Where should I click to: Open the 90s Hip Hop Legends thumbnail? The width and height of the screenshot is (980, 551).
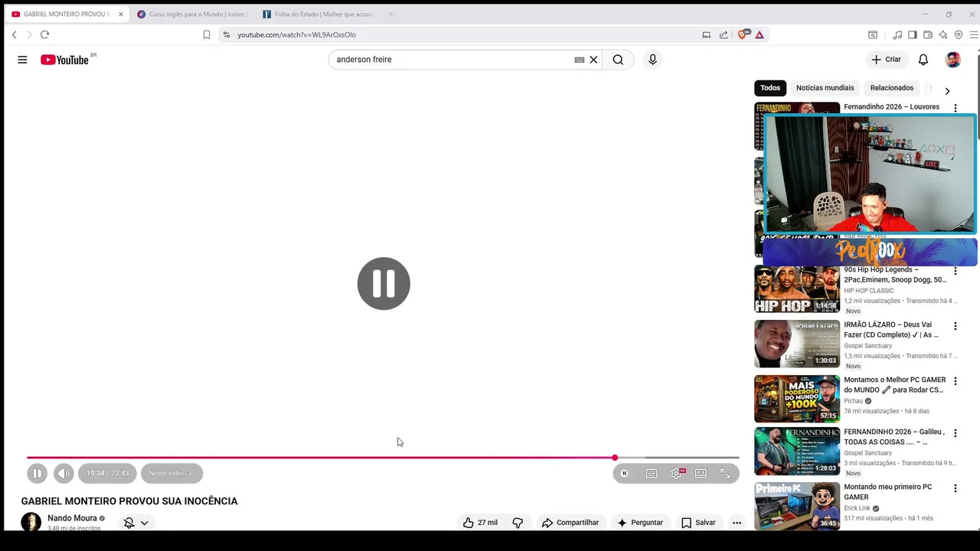pyautogui.click(x=797, y=289)
